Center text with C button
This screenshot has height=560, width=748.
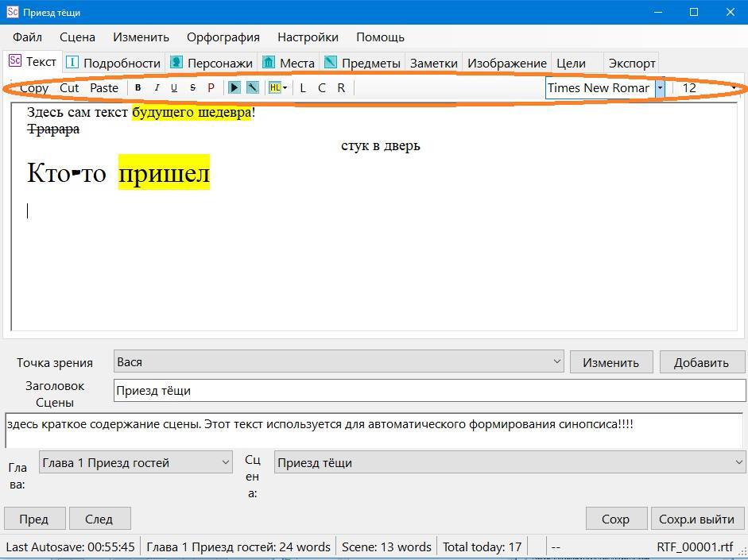pos(322,88)
